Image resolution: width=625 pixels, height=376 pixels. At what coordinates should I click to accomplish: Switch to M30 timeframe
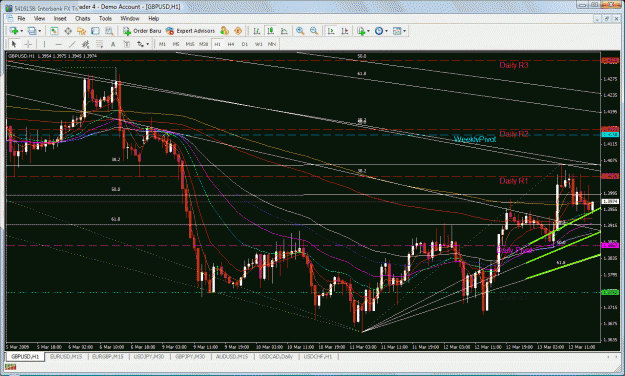click(x=204, y=44)
